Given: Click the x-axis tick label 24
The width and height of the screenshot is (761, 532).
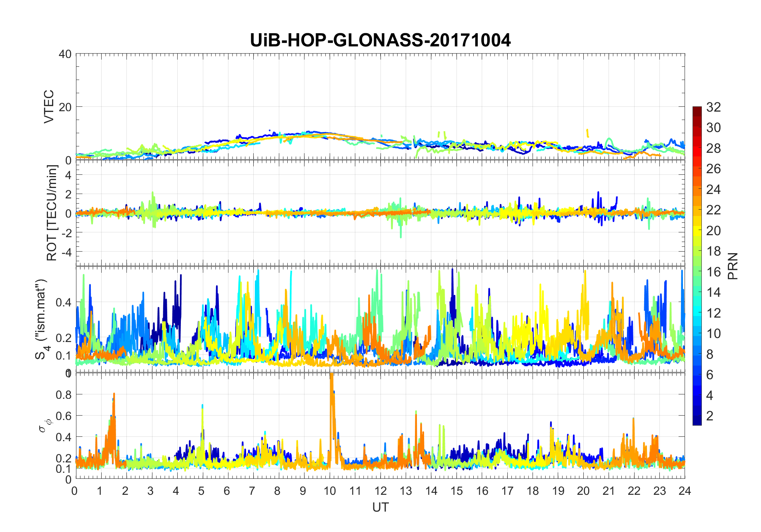Looking at the screenshot, I should click(685, 491).
